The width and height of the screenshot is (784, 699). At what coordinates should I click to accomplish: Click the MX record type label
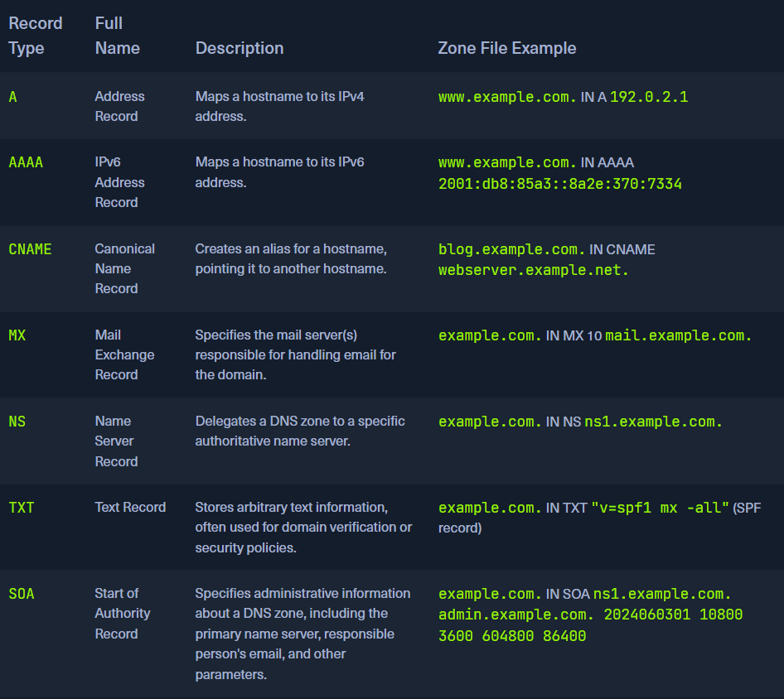tap(17, 335)
